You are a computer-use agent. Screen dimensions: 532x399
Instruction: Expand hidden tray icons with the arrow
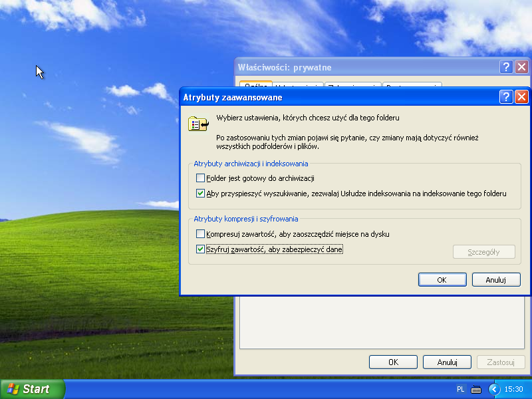point(493,389)
